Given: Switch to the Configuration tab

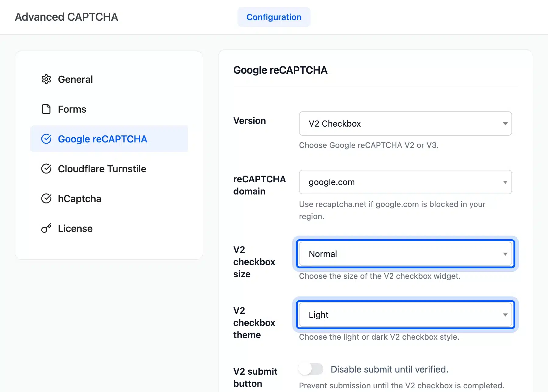Looking at the screenshot, I should coord(274,17).
